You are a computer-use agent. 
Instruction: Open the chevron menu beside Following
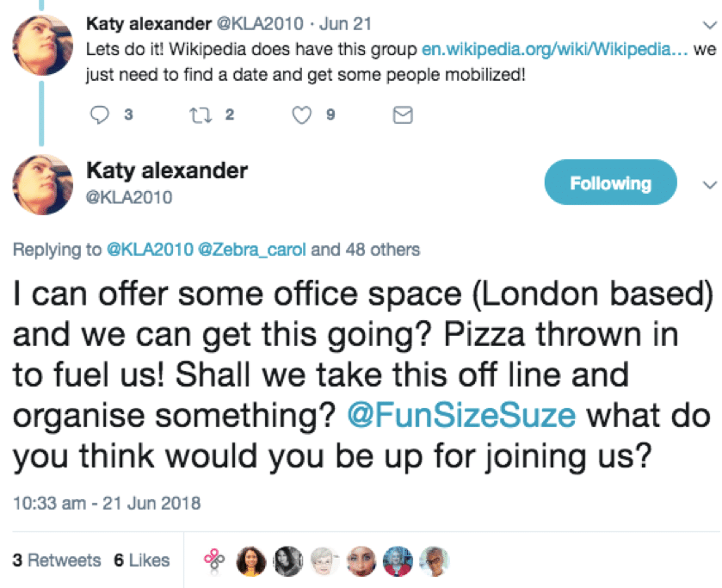tap(710, 185)
